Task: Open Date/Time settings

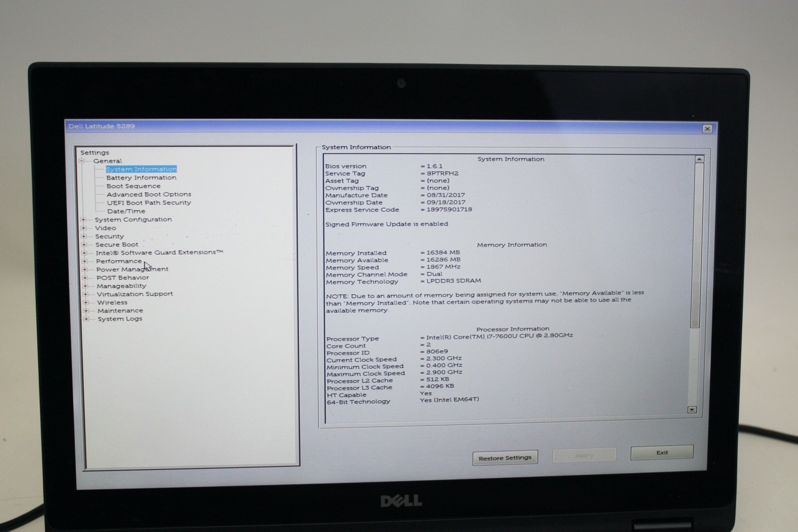Action: click(126, 211)
